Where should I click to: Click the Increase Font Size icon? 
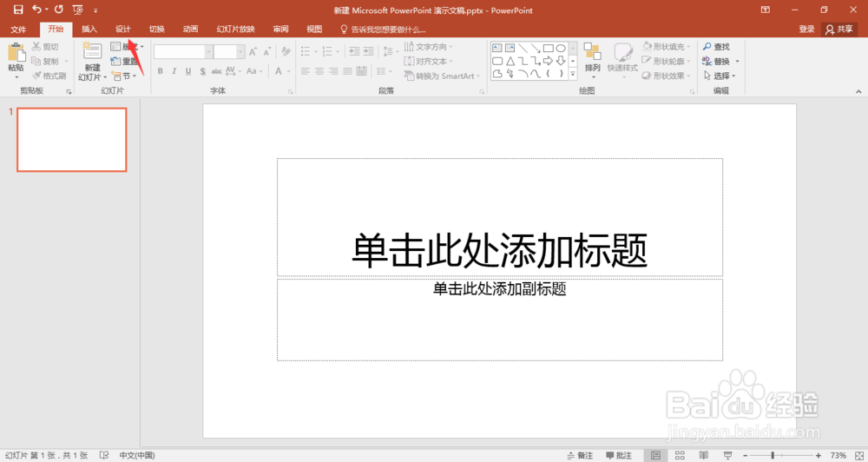click(253, 52)
